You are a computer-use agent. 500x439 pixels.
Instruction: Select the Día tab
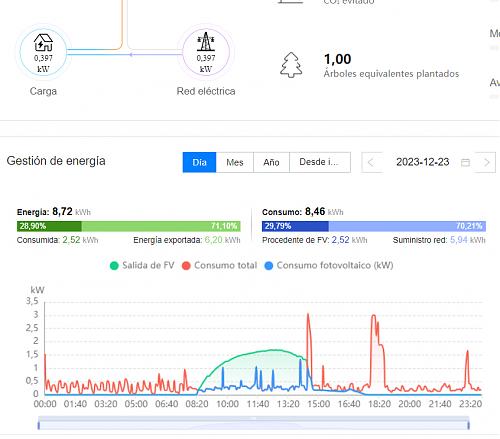coord(199,162)
